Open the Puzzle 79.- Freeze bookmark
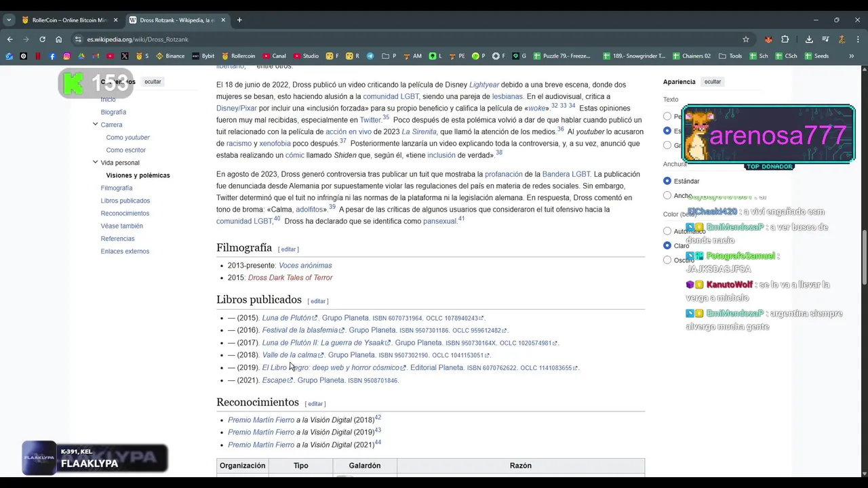The width and height of the screenshot is (868, 488). point(561,56)
